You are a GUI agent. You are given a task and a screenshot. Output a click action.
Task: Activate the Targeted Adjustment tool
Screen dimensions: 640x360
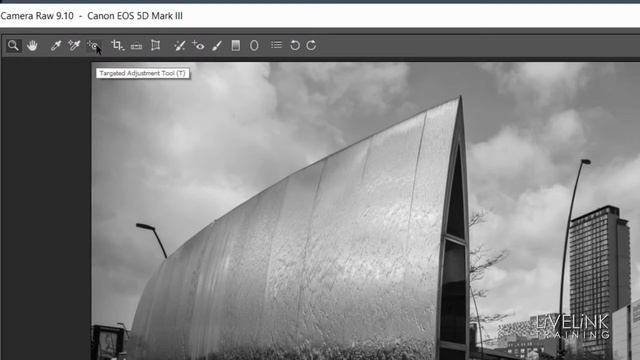[94, 46]
